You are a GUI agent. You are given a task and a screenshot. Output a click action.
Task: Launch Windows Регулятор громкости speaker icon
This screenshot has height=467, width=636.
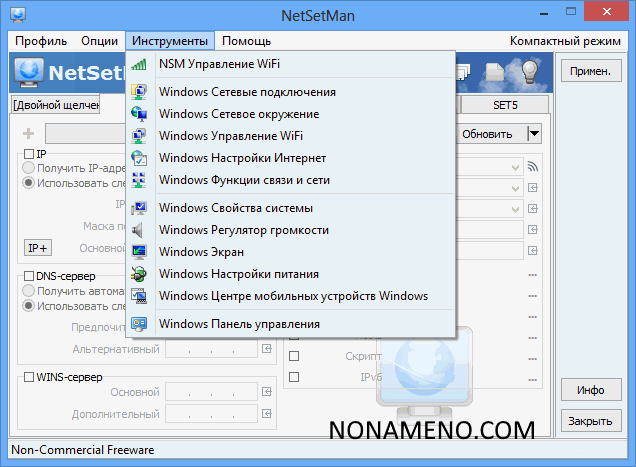(x=140, y=230)
